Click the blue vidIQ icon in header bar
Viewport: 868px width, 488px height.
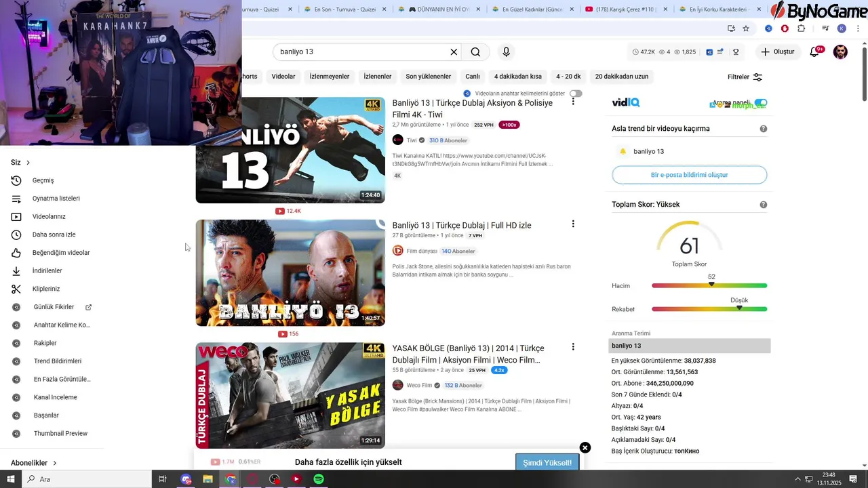[x=709, y=52]
